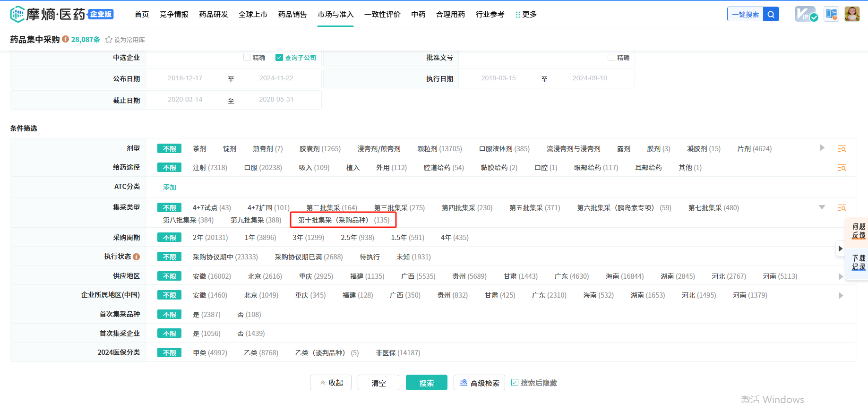The height and width of the screenshot is (403, 868).
Task: Click the magnifier icon beside 一键搜索
Action: 771,14
